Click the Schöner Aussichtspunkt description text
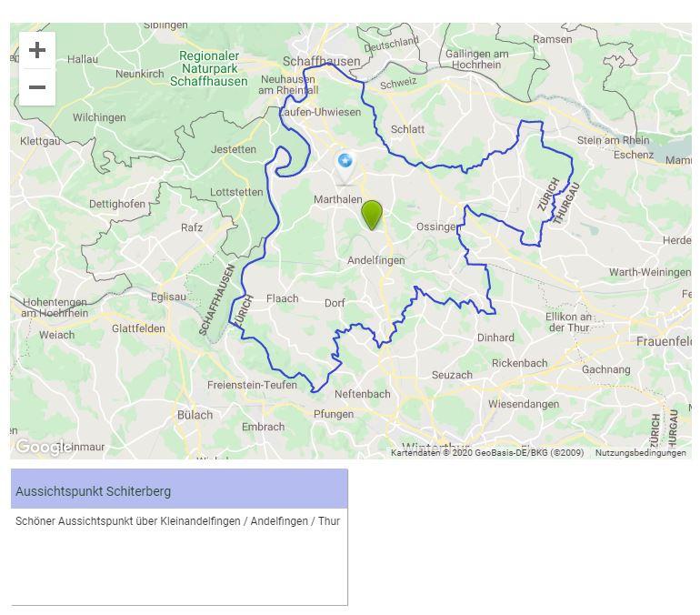Viewport: 700px width, 615px height. click(x=177, y=520)
